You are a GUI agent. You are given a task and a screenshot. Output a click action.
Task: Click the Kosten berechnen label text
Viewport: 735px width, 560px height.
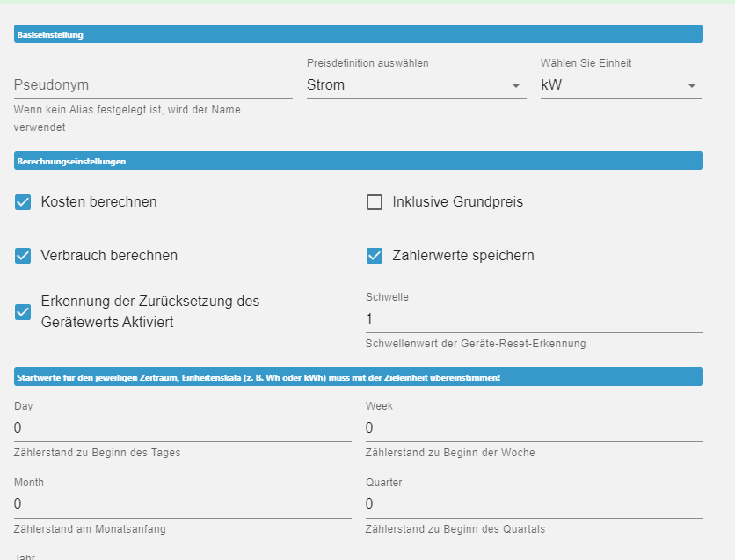(x=98, y=202)
